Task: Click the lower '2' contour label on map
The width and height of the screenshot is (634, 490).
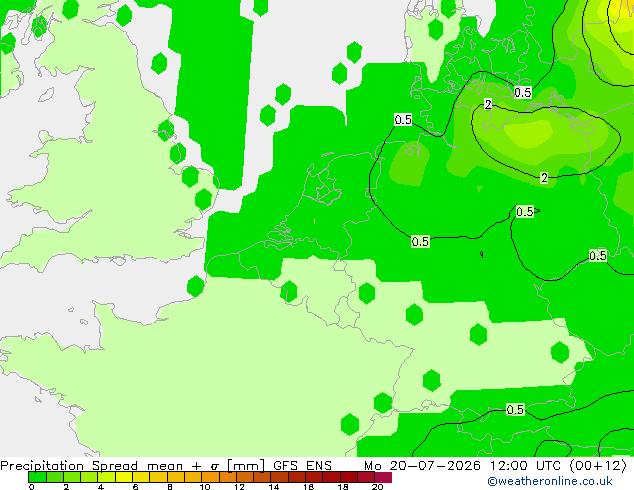Action: (544, 177)
